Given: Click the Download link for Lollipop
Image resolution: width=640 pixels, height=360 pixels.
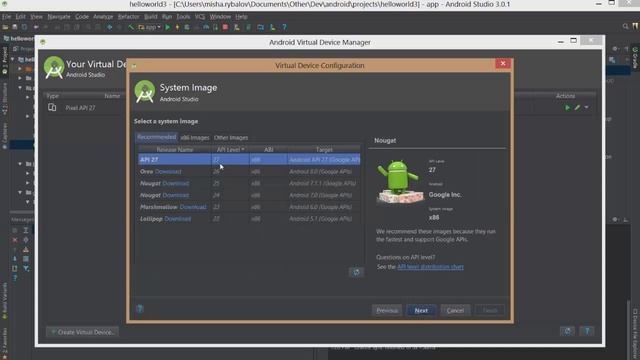Looking at the screenshot, I should (178, 219).
